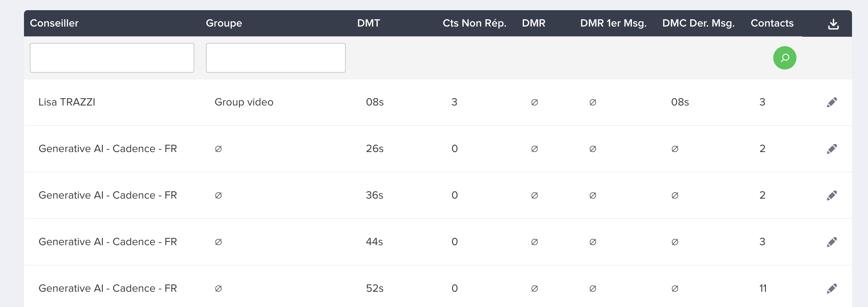Sort by the Conseiller column header
This screenshot has height=307, width=868.
point(54,23)
